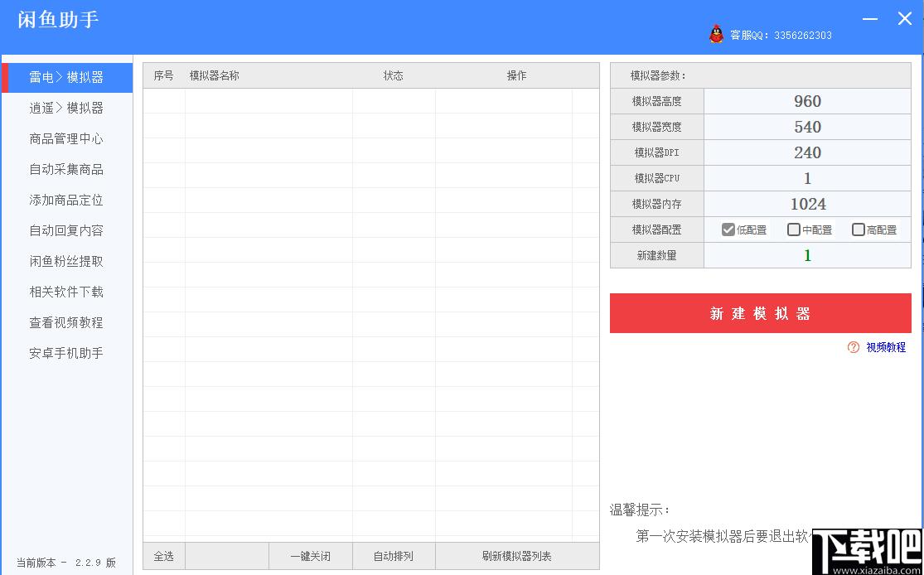Edit the 模拟器CPU value 1
The height and width of the screenshot is (575, 924).
[807, 178]
